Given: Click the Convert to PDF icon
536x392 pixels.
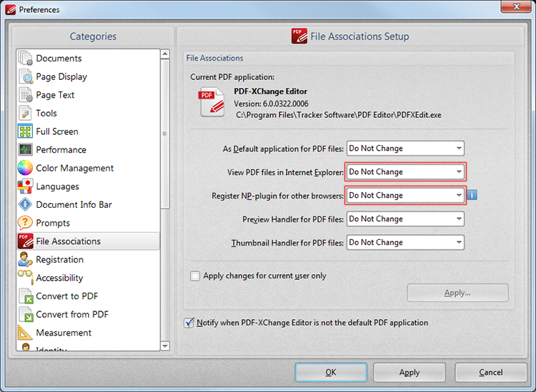Looking at the screenshot, I should (25, 296).
